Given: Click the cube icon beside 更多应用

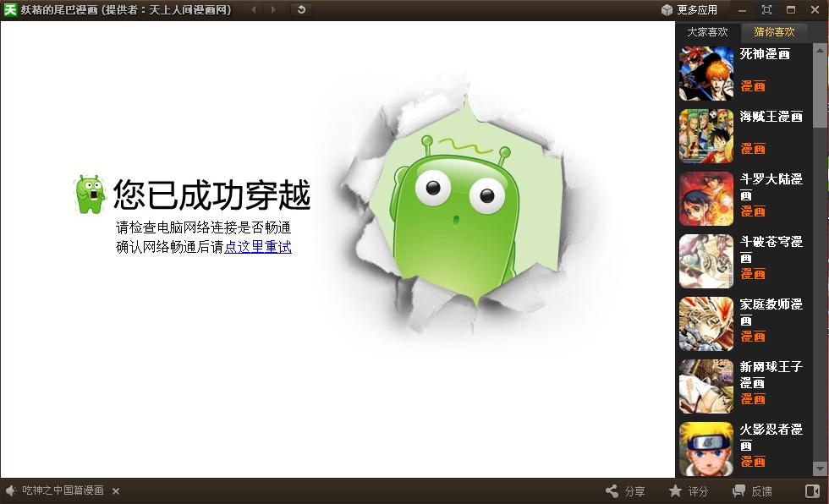Looking at the screenshot, I should coord(667,10).
